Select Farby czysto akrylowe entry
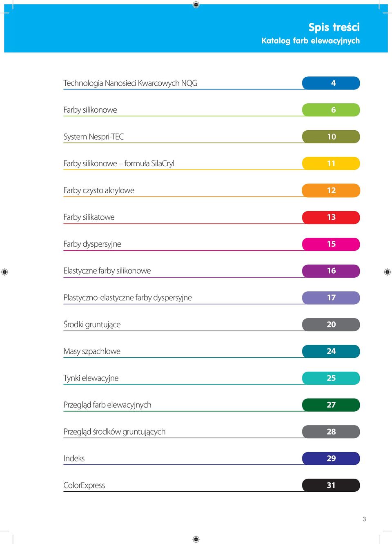This screenshot has height=544, width=392. (99, 190)
